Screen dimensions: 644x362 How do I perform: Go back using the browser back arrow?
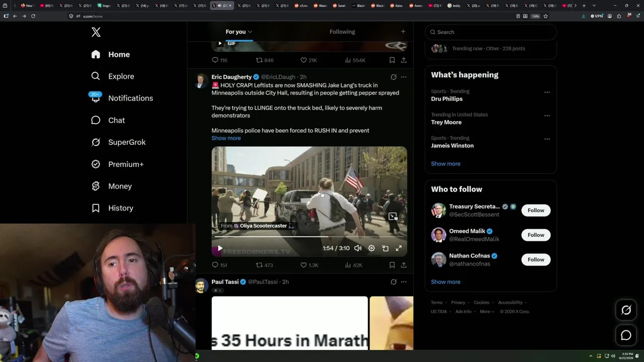point(15,16)
